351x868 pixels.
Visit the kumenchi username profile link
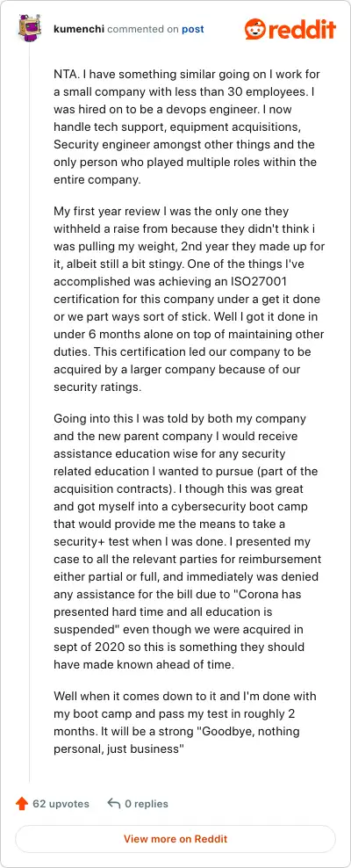pos(79,29)
